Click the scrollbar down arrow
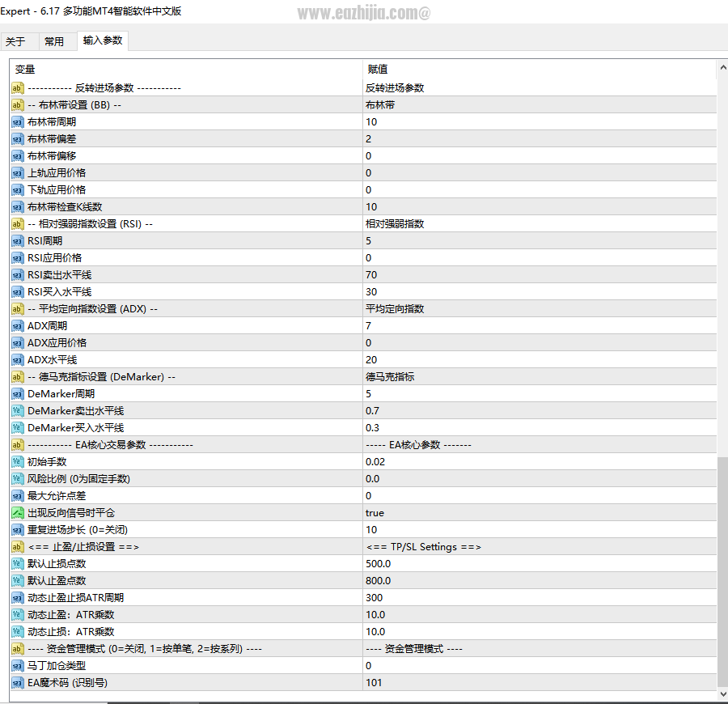This screenshot has width=728, height=704. 723,694
